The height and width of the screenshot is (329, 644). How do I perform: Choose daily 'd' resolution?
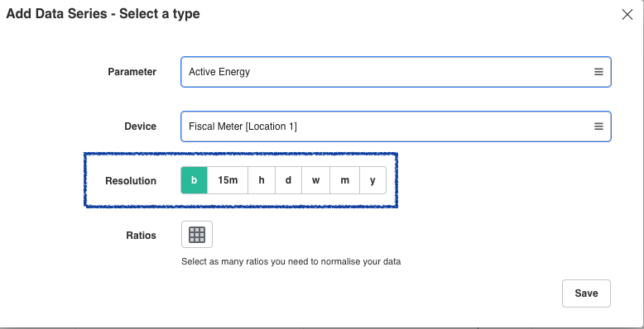(x=288, y=180)
